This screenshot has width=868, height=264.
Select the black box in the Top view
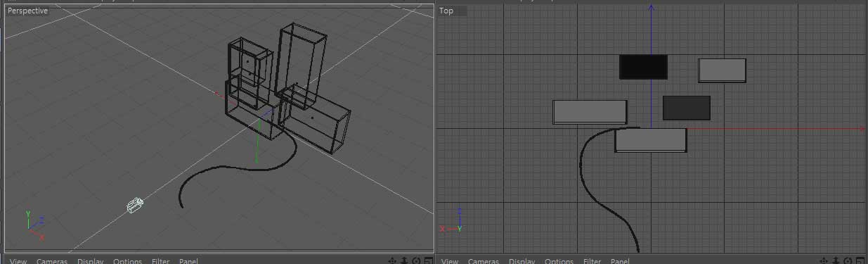coord(643,67)
